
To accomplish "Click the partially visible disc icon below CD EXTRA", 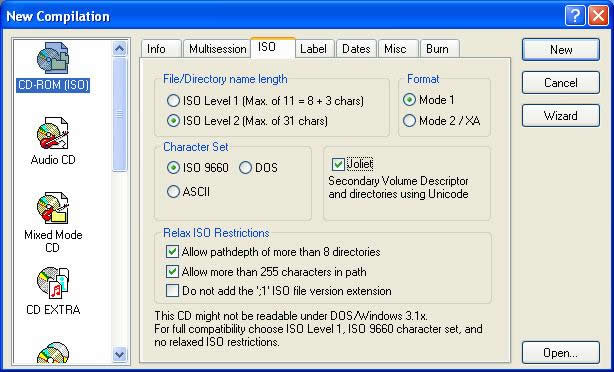I will click(x=53, y=352).
